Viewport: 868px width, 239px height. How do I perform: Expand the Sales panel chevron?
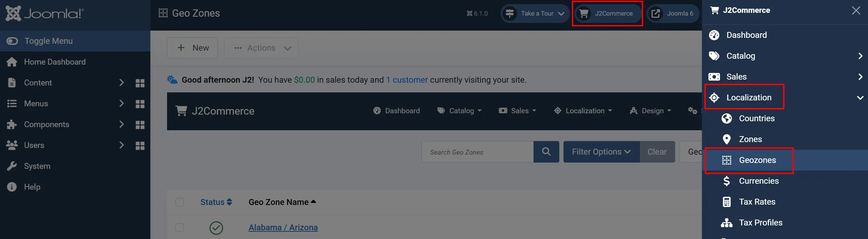[860, 77]
